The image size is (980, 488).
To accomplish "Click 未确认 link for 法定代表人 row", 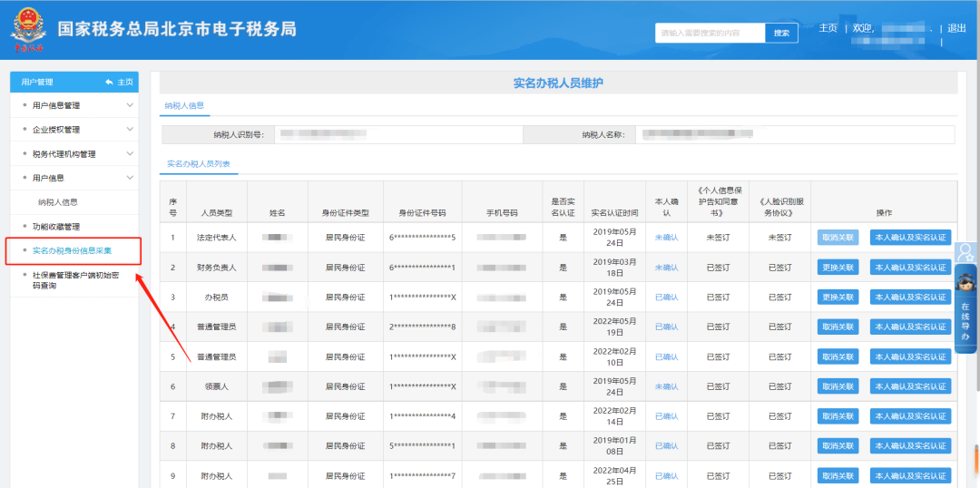I will pos(666,238).
